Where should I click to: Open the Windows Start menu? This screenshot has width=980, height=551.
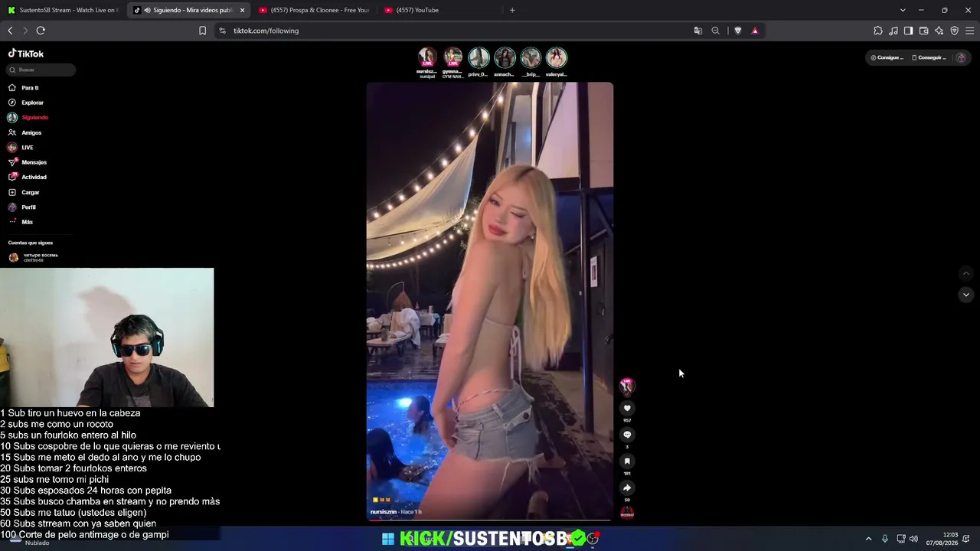pyautogui.click(x=388, y=539)
